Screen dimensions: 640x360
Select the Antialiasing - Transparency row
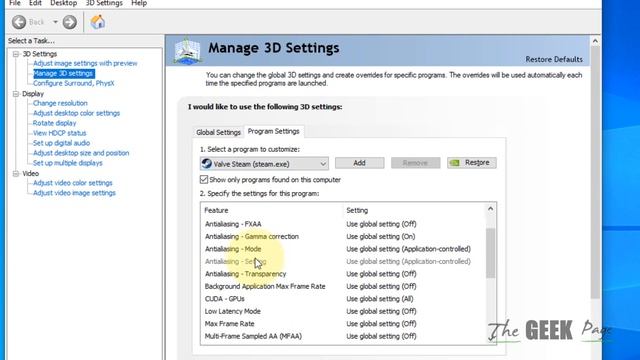coord(343,274)
